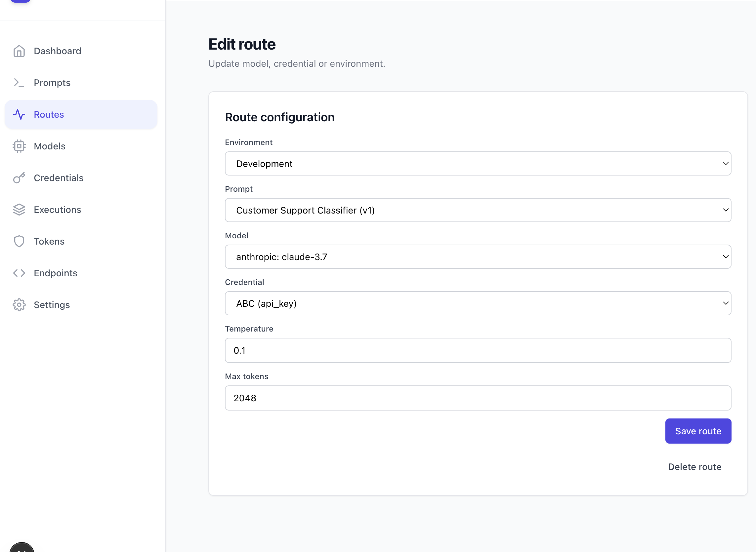Image resolution: width=756 pixels, height=552 pixels.
Task: Focus the Temperature input field
Action: coord(478,350)
